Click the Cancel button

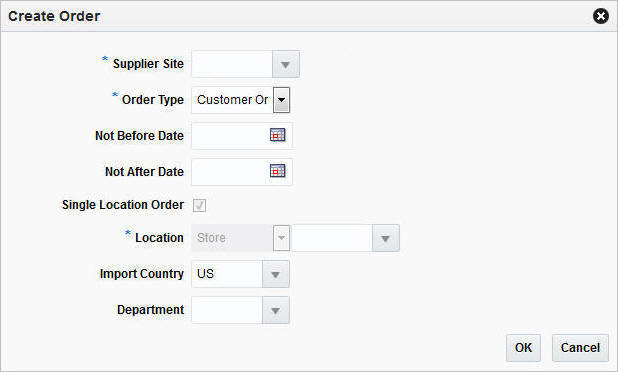point(580,348)
